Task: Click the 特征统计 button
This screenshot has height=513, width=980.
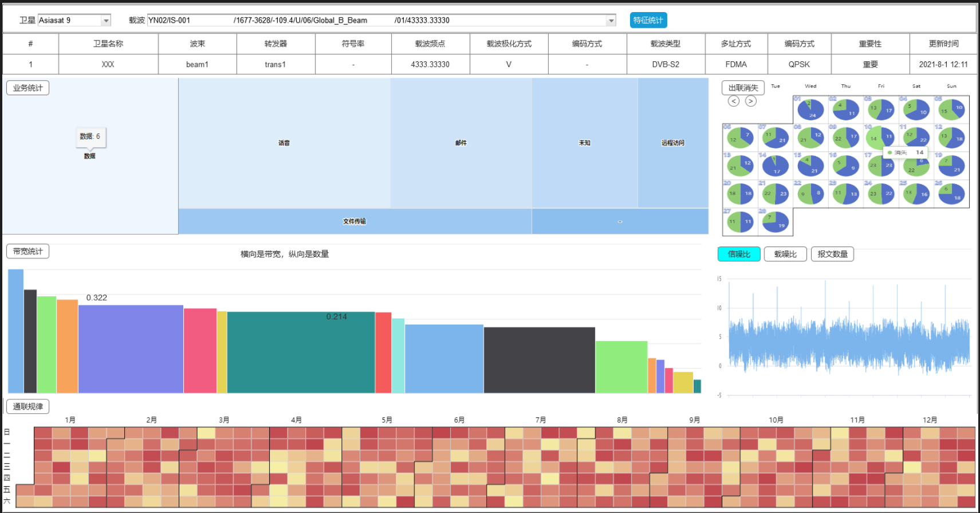Action: [648, 20]
